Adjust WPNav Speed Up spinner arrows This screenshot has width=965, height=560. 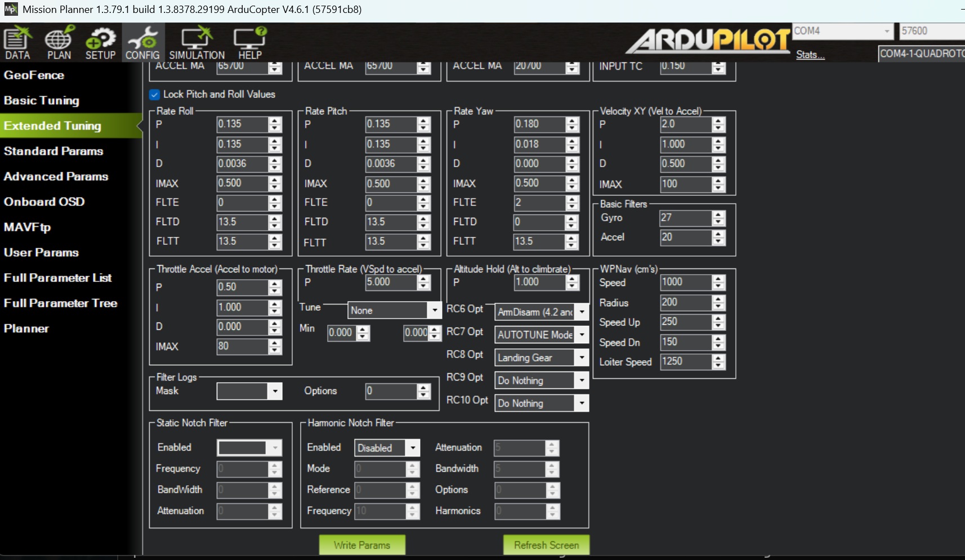[x=718, y=322]
